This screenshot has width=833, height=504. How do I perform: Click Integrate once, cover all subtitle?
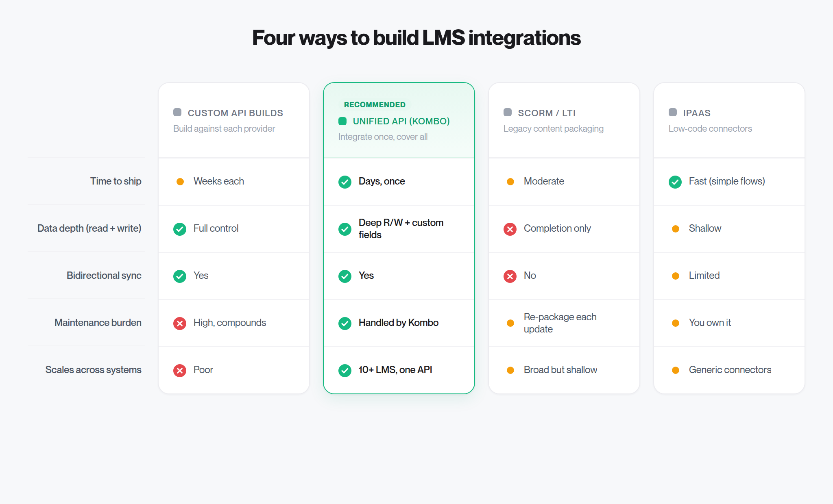click(383, 137)
